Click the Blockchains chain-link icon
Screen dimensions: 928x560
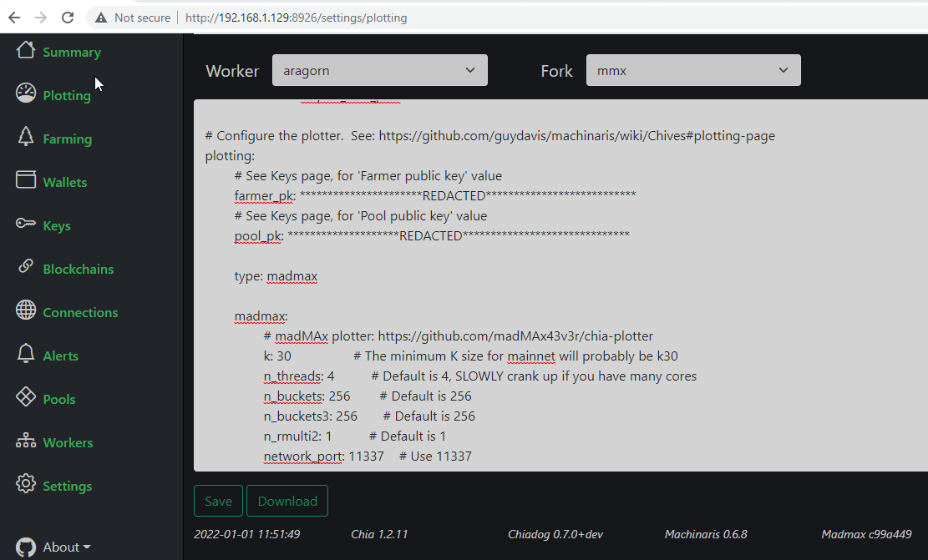tap(25, 266)
